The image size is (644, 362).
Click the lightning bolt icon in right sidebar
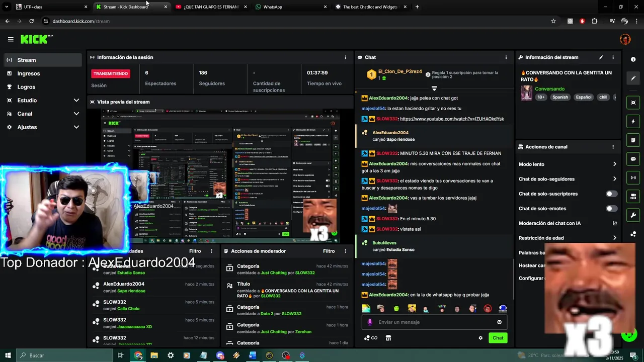click(x=633, y=121)
